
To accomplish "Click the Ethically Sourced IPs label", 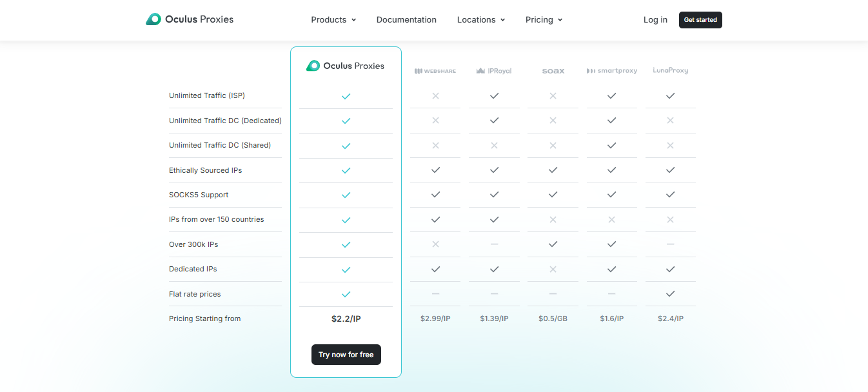I will click(x=206, y=170).
